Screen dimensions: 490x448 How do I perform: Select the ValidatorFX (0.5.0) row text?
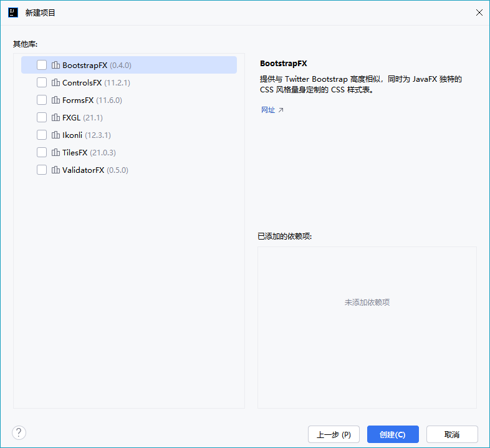coord(95,170)
